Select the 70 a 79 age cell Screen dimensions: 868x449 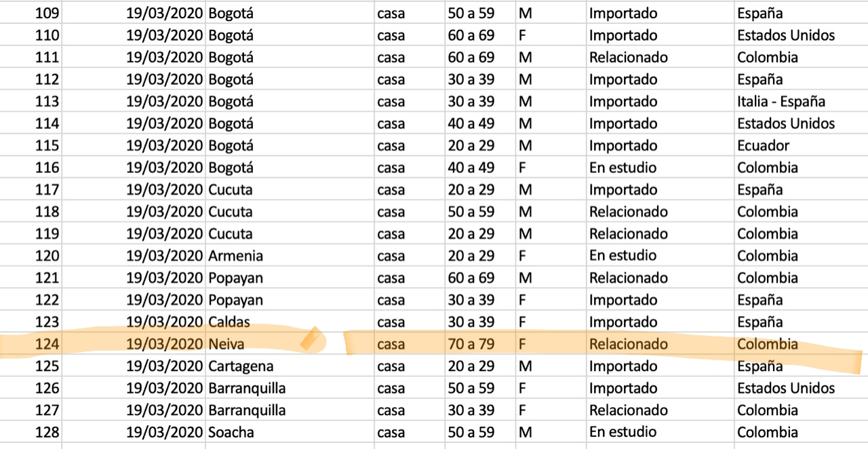pos(480,344)
